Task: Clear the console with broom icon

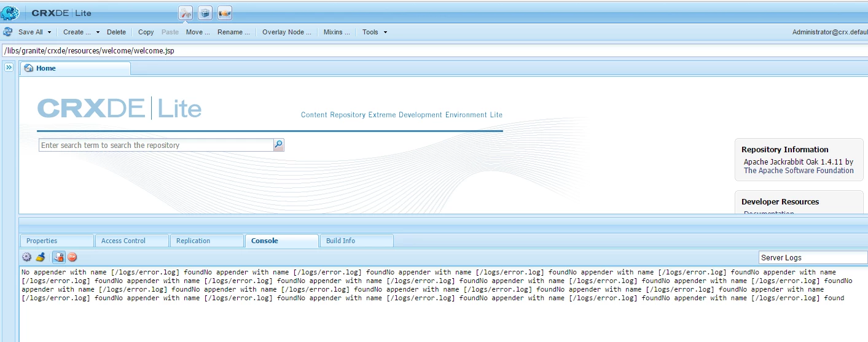Action: pos(40,257)
